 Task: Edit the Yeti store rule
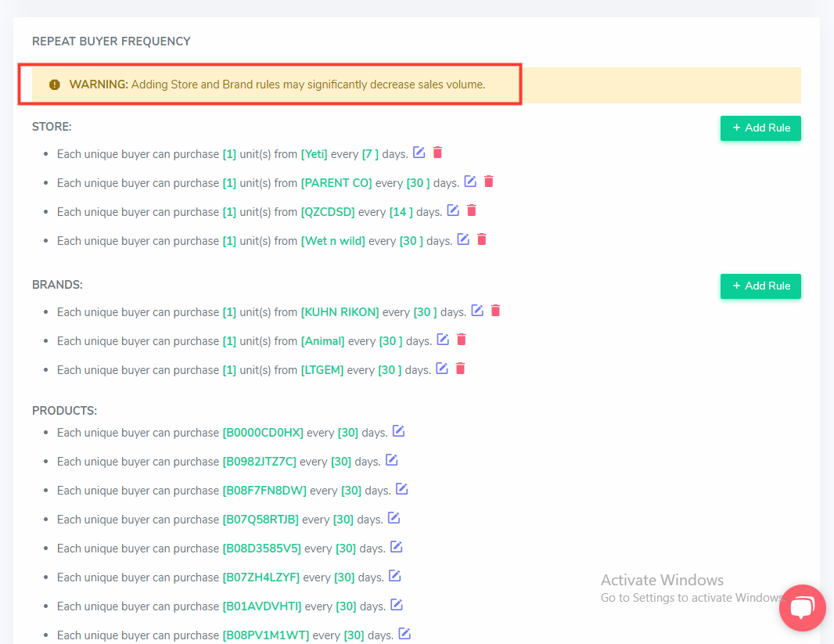pyautogui.click(x=419, y=153)
